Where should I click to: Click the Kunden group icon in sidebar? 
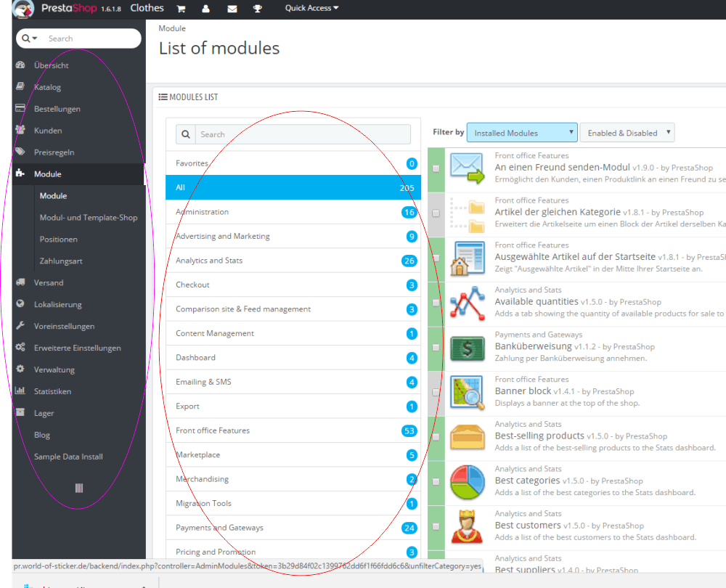tap(20, 130)
